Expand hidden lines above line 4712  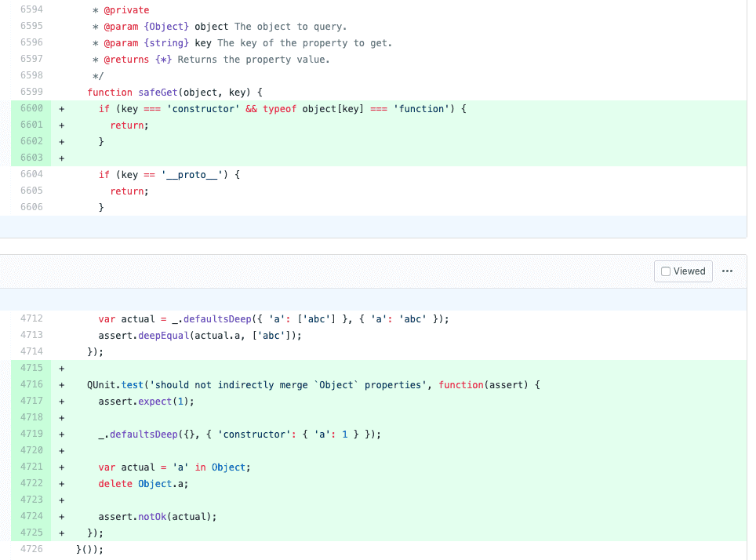point(373,300)
